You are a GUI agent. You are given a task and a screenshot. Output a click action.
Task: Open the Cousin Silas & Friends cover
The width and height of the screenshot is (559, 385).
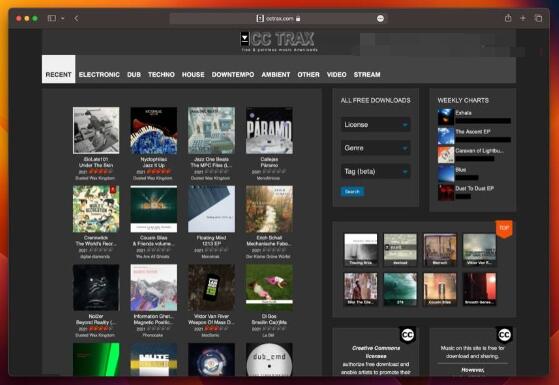(x=154, y=209)
